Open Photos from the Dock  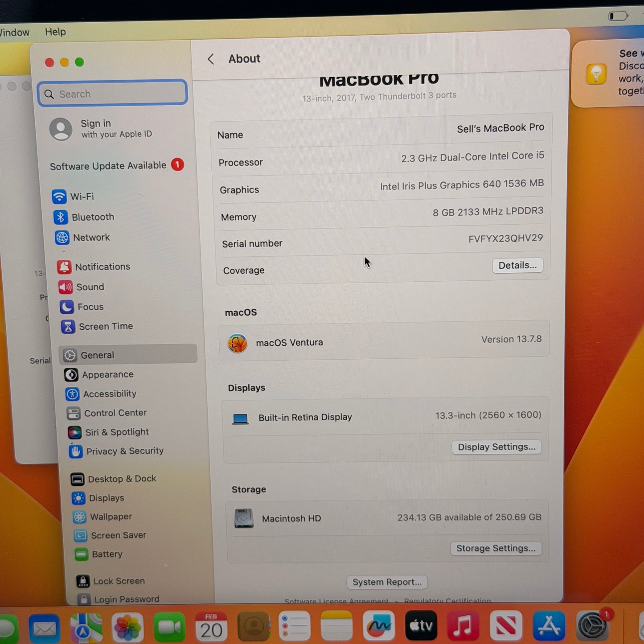point(127,628)
